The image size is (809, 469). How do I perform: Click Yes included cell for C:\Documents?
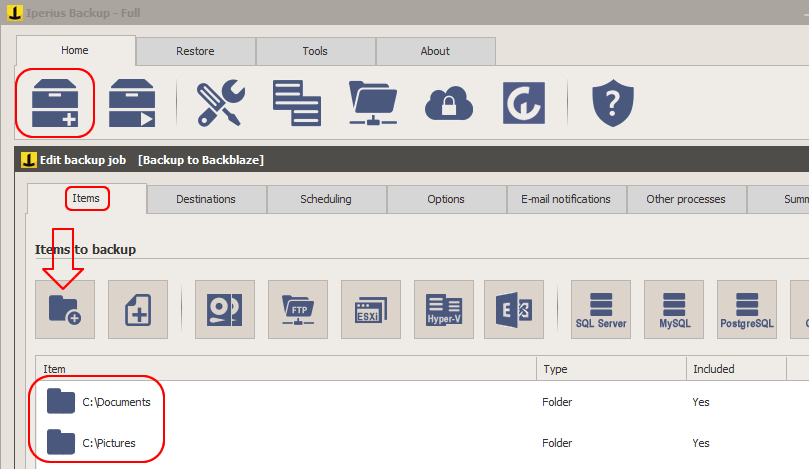tap(701, 402)
